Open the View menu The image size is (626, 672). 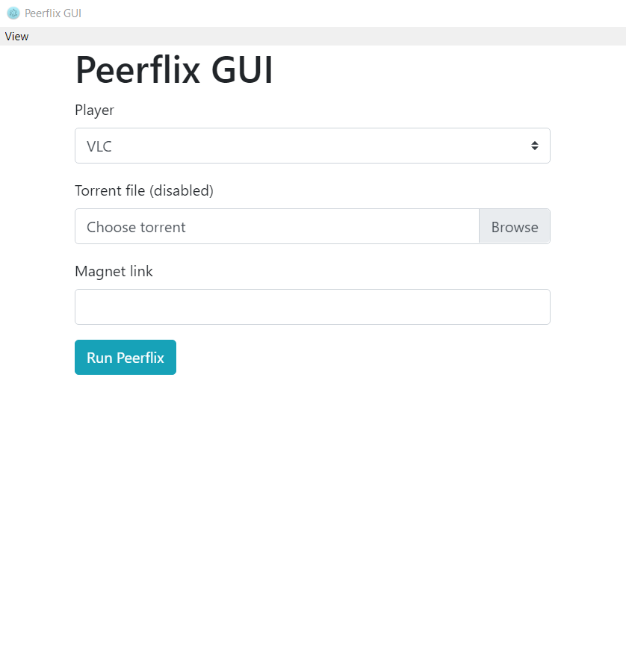(x=16, y=37)
